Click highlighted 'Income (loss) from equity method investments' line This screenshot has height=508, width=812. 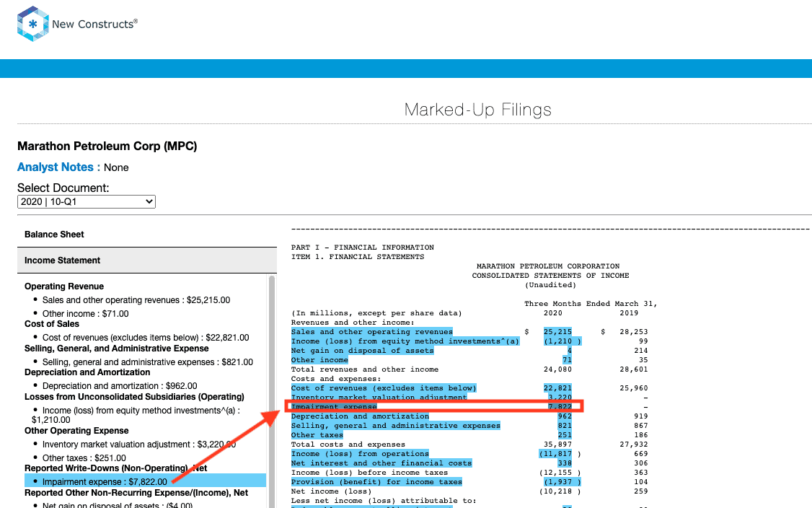pyautogui.click(x=405, y=341)
